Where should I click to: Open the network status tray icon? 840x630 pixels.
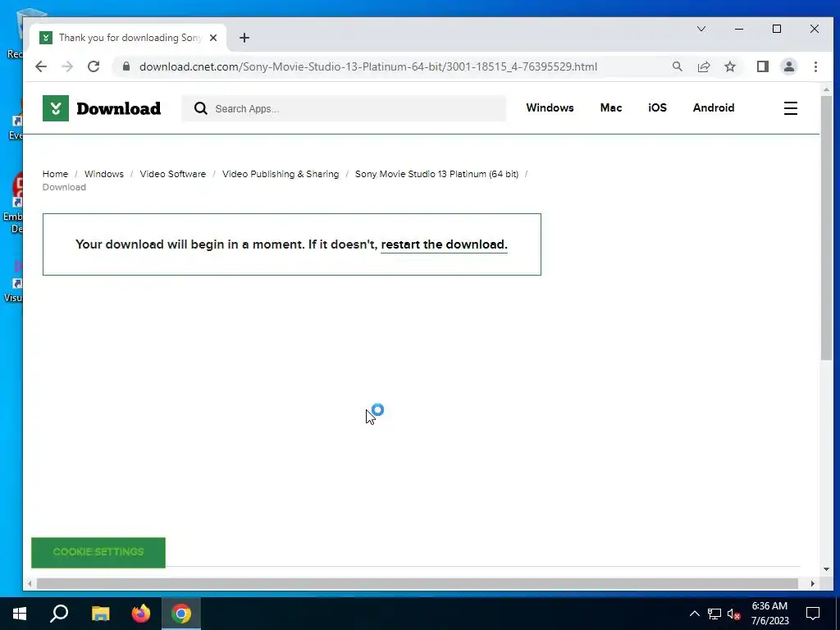pyautogui.click(x=714, y=614)
